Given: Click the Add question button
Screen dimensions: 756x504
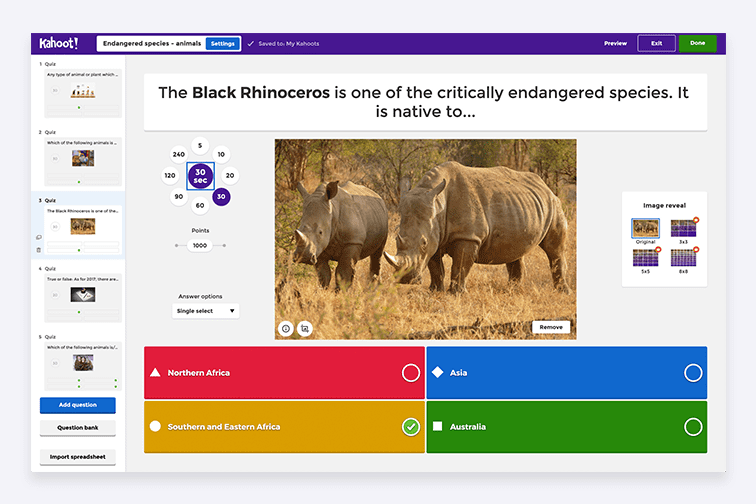Looking at the screenshot, I should pyautogui.click(x=78, y=405).
